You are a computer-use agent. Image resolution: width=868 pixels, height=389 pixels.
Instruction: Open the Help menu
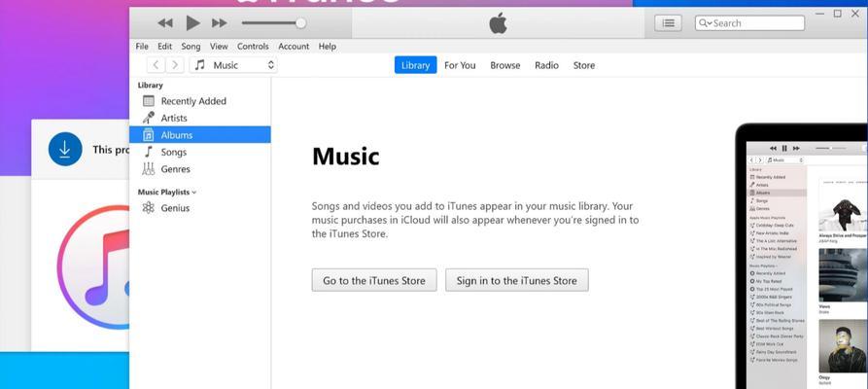[328, 47]
